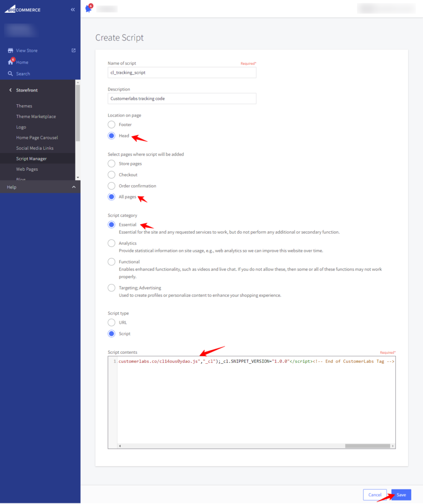The height and width of the screenshot is (504, 423).
Task: Click the Cancel button
Action: pos(375,495)
